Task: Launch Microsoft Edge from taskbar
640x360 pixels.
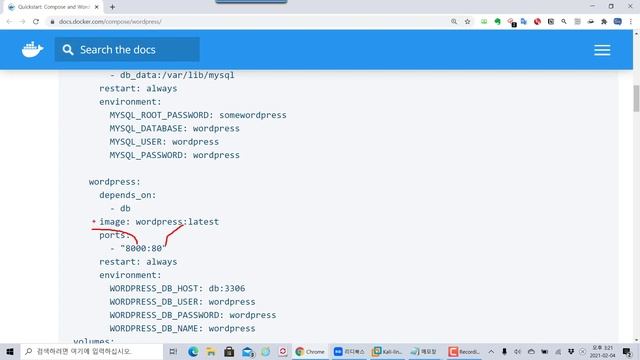Action: (193, 351)
